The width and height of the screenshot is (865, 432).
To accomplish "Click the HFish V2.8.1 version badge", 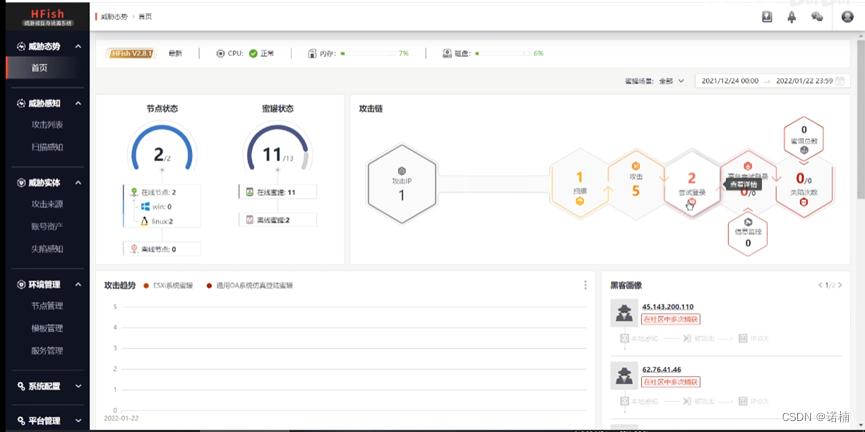I will [131, 54].
